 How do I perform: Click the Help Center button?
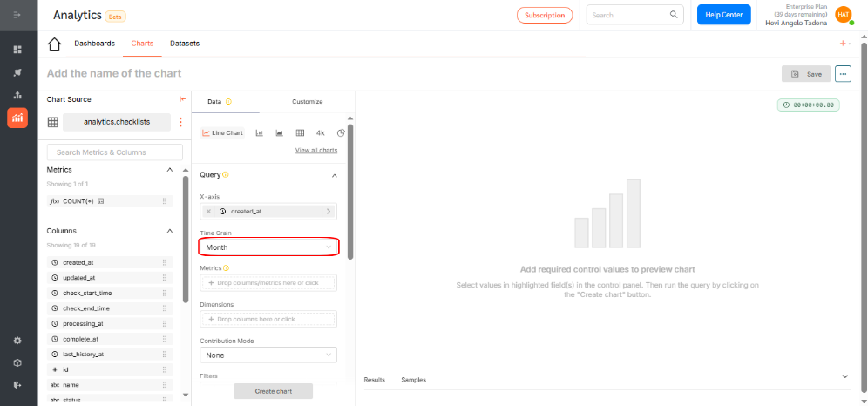click(x=723, y=15)
